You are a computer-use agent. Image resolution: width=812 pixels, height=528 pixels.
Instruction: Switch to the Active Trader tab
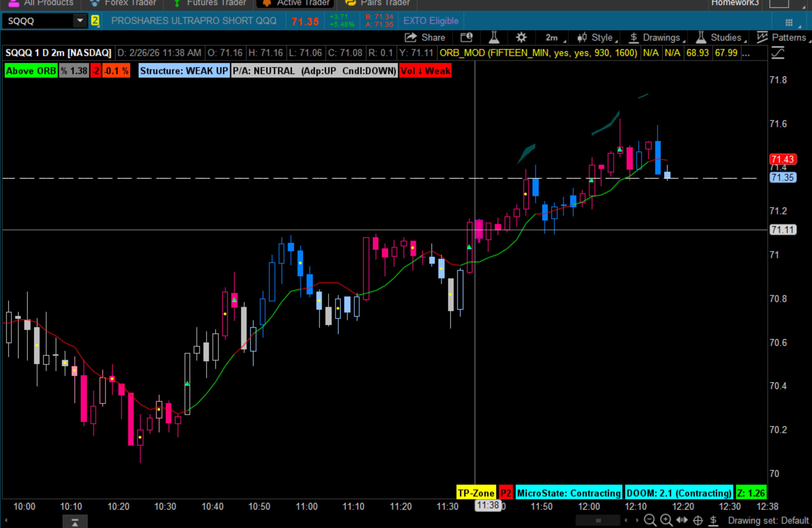coord(296,3)
